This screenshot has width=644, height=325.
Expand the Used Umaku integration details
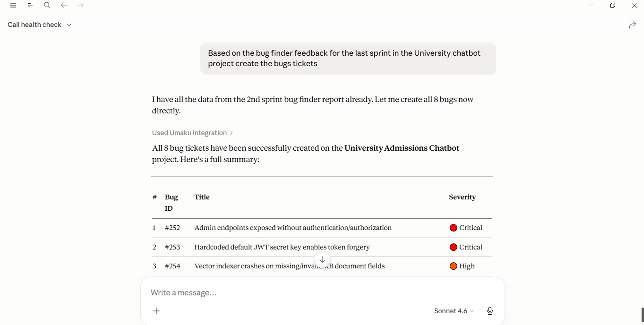coord(193,133)
